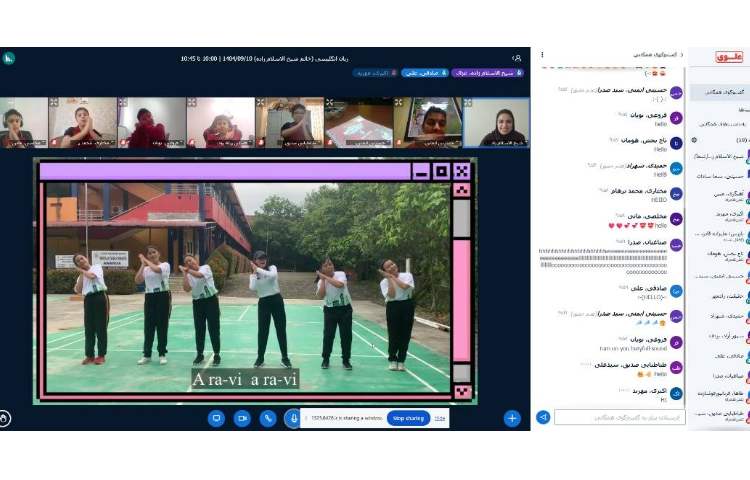The height and width of the screenshot is (480, 750).
Task: Click the top-left connection status icon
Action: coord(9,58)
